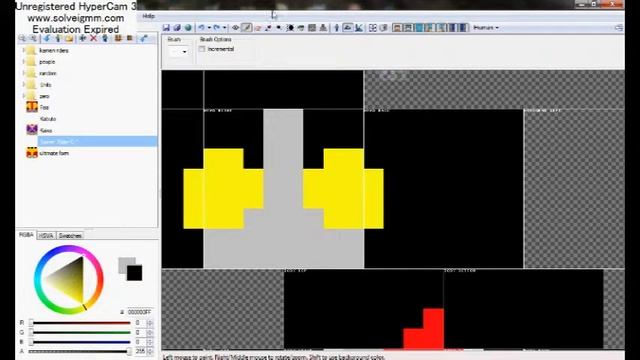Screen dimensions: 640x360
Task: Toggle second leg part visibility icon
Action: coord(463,28)
